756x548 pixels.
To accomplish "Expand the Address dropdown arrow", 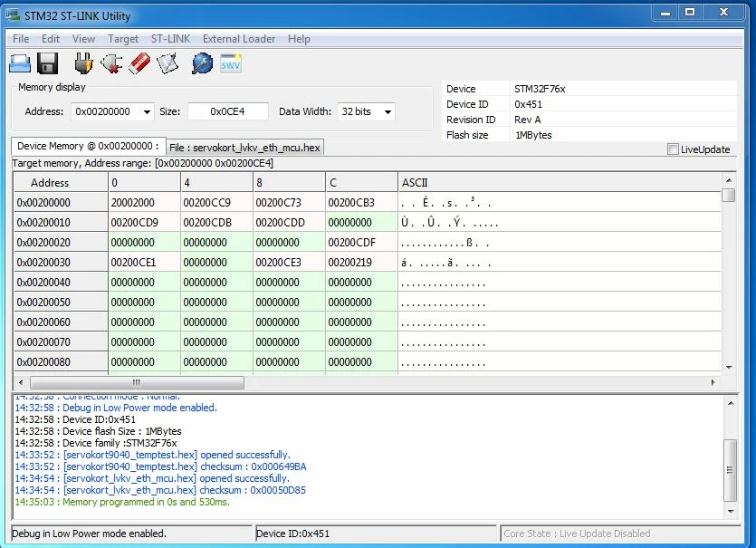I will (x=147, y=112).
